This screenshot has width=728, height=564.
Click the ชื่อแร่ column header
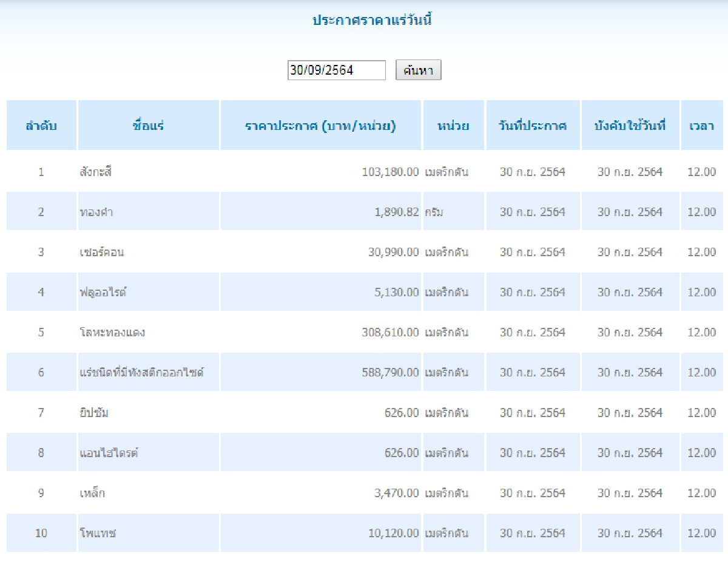click(149, 126)
